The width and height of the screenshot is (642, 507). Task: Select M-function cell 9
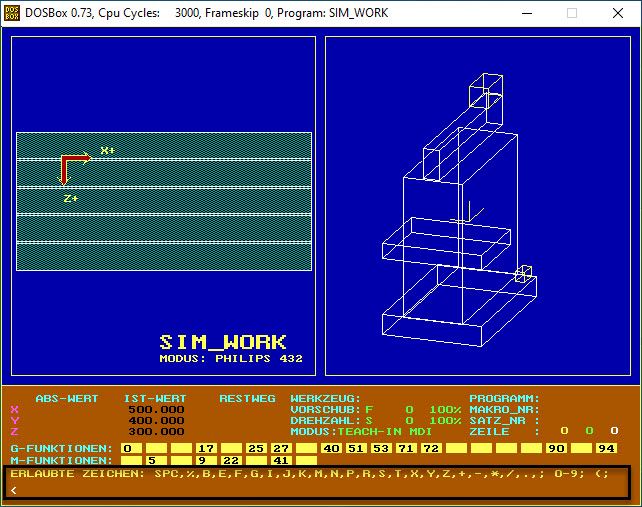206,460
